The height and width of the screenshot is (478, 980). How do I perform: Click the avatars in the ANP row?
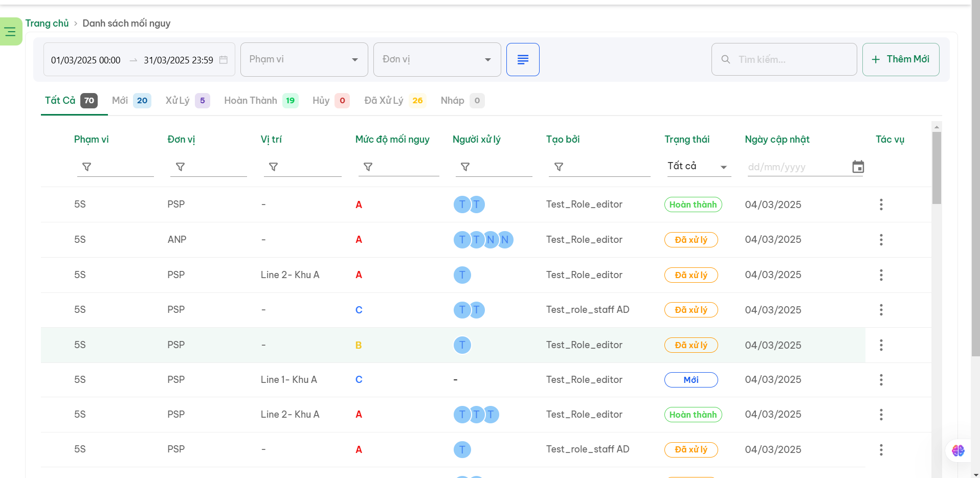(x=483, y=240)
